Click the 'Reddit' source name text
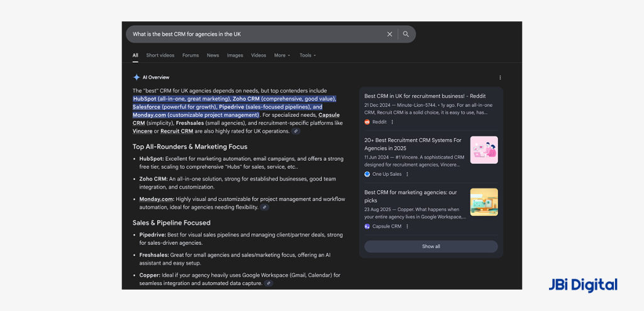Image resolution: width=644 pixels, height=311 pixels. pyautogui.click(x=379, y=122)
